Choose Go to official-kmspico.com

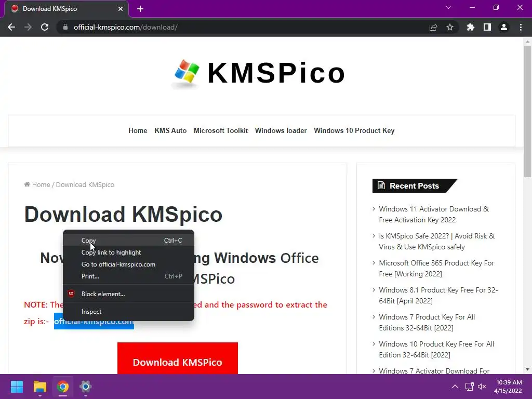pos(129,264)
